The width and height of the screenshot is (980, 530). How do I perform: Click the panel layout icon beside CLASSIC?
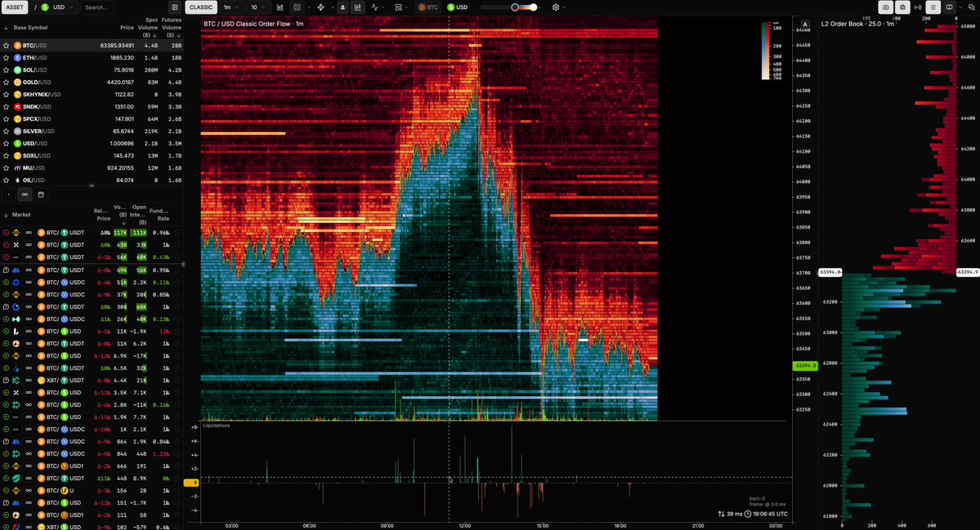pyautogui.click(x=175, y=7)
